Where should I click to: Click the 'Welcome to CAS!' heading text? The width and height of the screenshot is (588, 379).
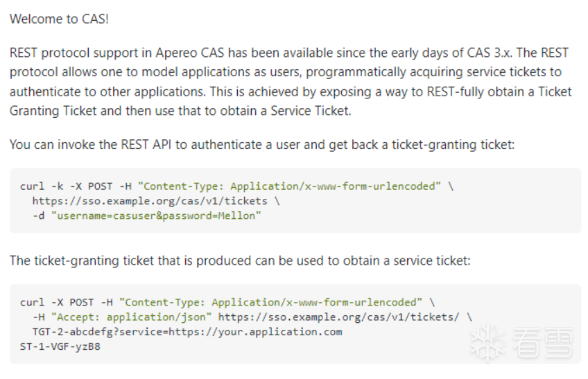(x=59, y=19)
